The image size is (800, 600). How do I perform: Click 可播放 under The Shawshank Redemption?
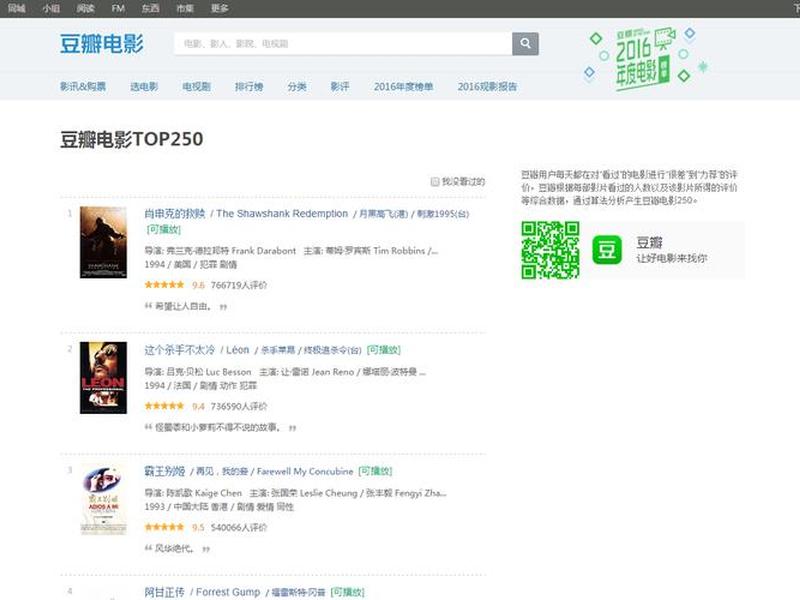[x=164, y=230]
